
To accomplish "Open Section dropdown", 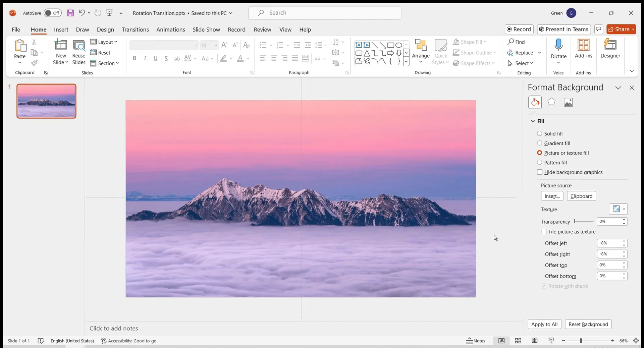I will [x=104, y=63].
